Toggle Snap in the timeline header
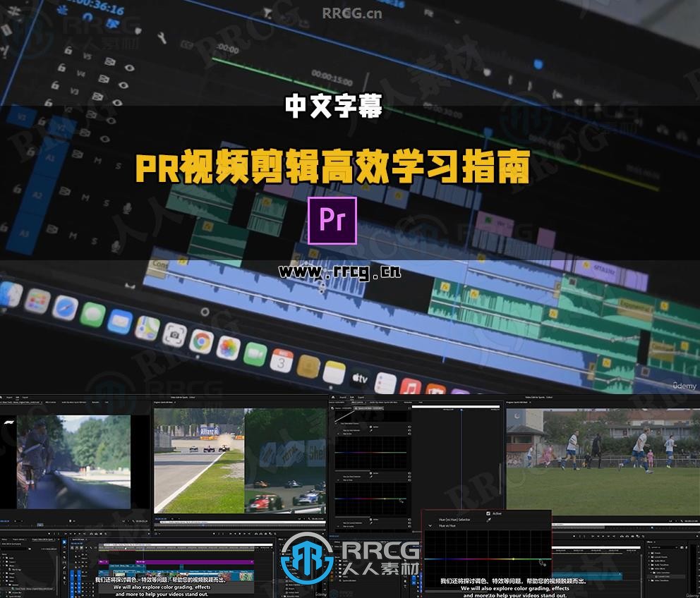This screenshot has width=700, height=598. tap(87, 18)
